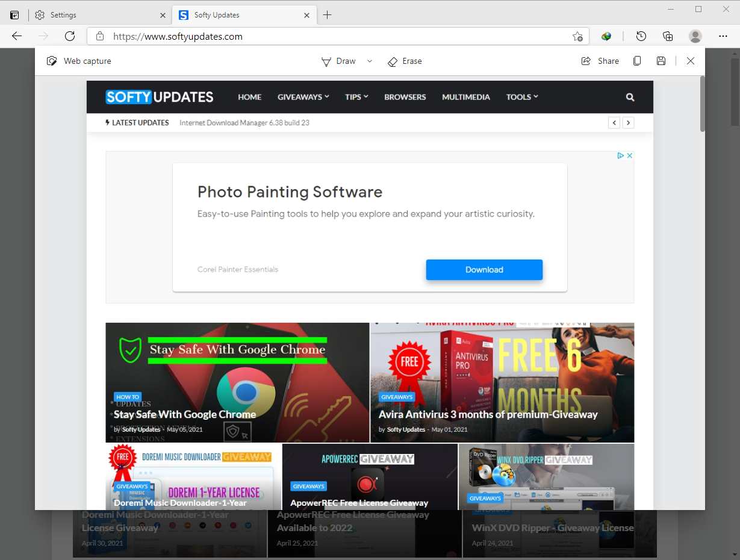Viewport: 740px width, 560px height.
Task: Open Collections icon in toolbar
Action: [668, 36]
